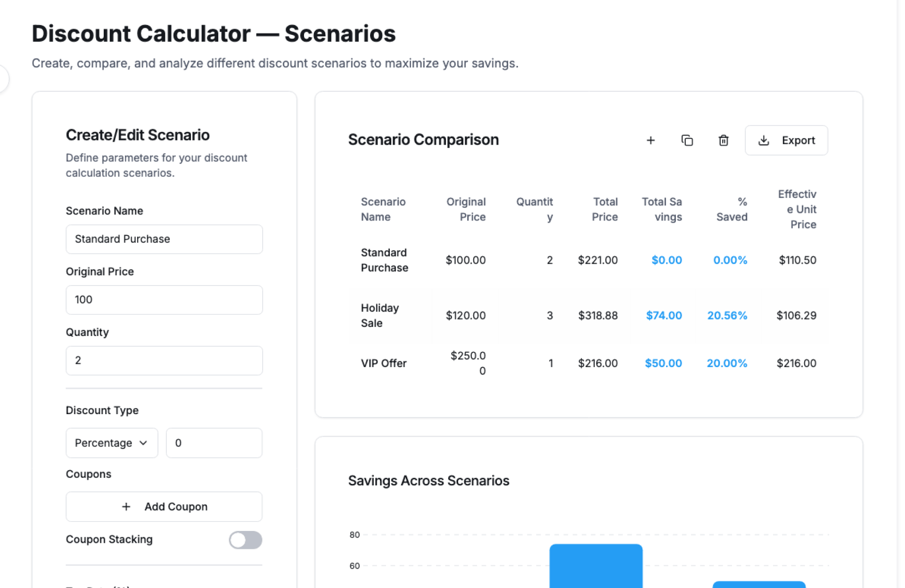Click the Add Coupon button
The height and width of the screenshot is (588, 905).
pyautogui.click(x=164, y=506)
